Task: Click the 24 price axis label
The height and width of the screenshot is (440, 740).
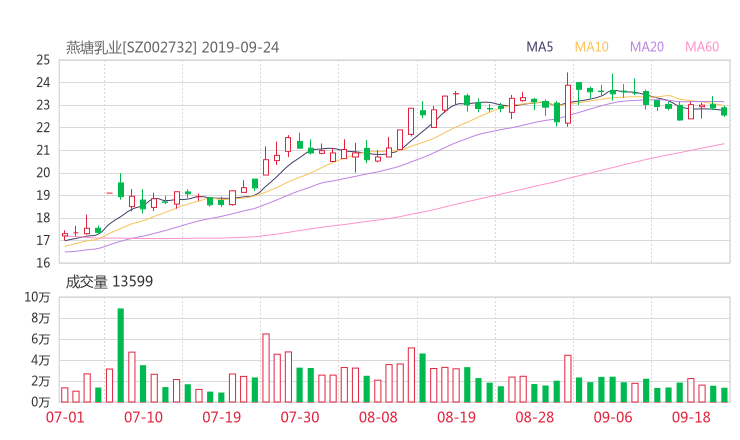Action: pyautogui.click(x=43, y=83)
